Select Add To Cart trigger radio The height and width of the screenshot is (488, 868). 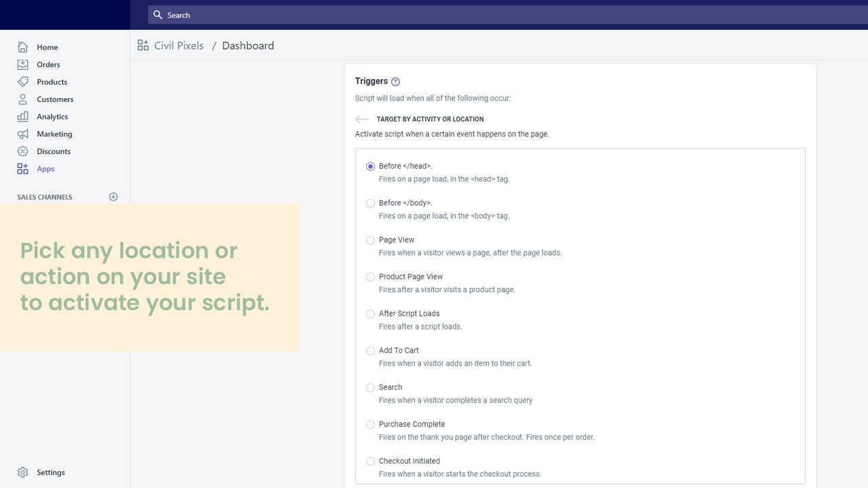click(x=370, y=350)
